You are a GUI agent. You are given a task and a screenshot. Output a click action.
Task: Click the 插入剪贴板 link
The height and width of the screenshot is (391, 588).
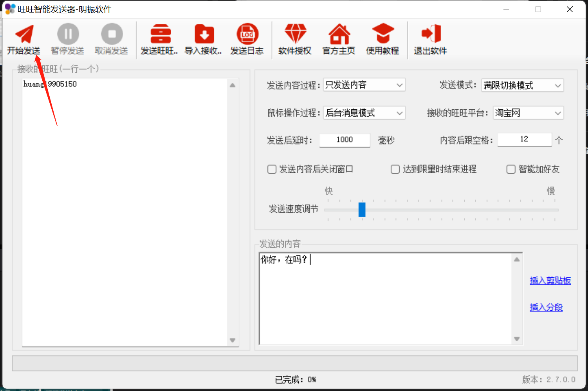[x=550, y=281]
